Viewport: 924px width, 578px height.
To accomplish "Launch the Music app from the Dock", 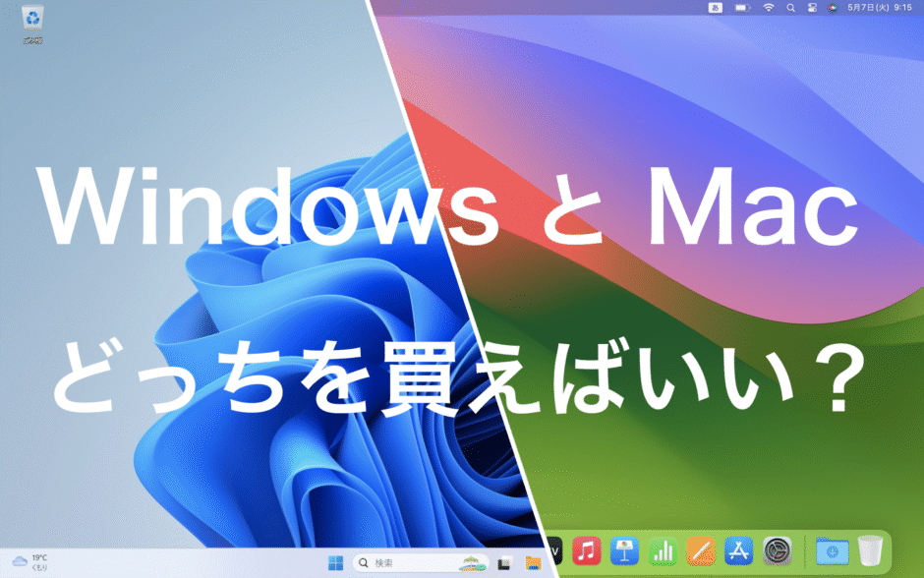I will pyautogui.click(x=586, y=550).
